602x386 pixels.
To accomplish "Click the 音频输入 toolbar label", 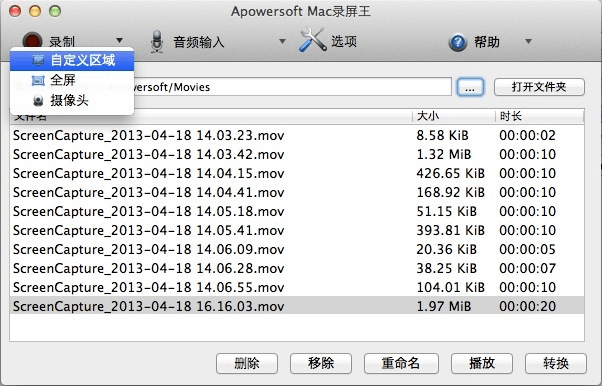I will click(x=198, y=41).
